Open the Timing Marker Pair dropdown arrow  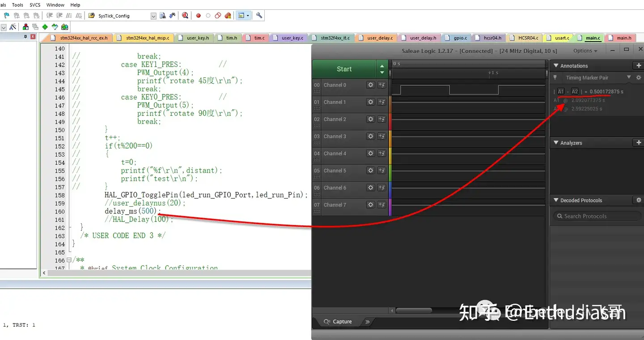click(629, 77)
